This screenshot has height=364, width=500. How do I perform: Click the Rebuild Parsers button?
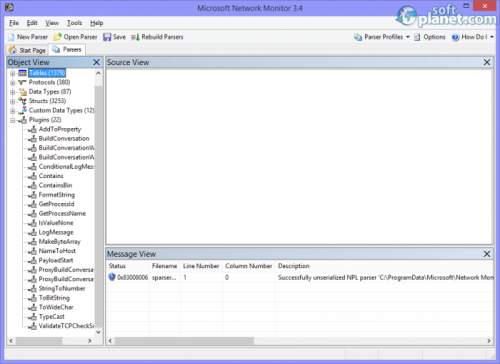click(x=157, y=37)
